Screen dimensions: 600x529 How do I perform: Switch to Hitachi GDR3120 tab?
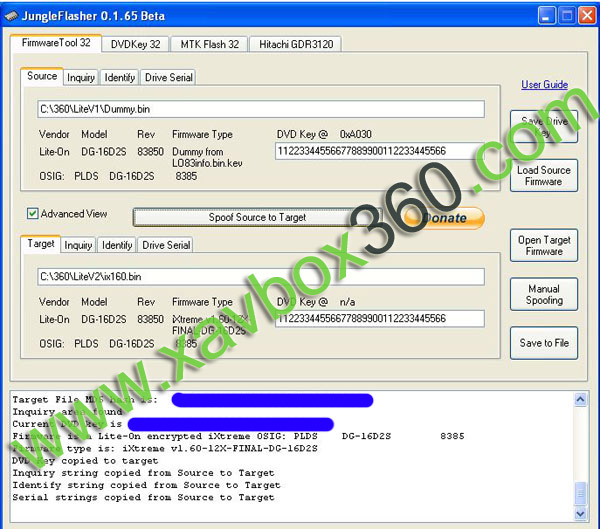tap(296, 44)
